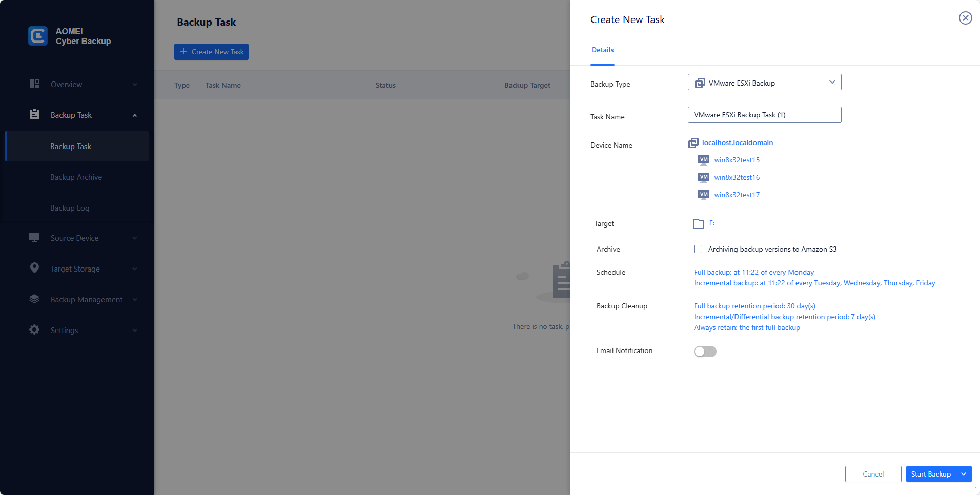Click the Settings gear icon in sidebar

pos(34,329)
